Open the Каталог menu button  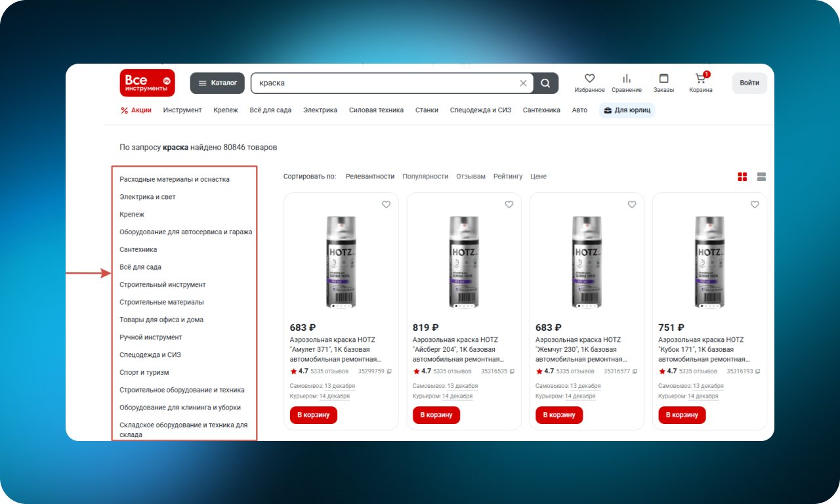(x=217, y=83)
